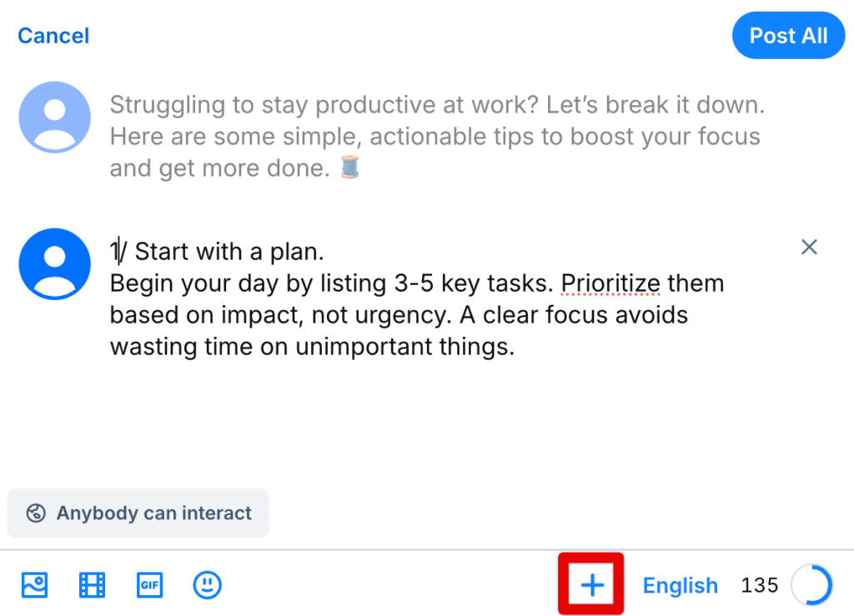Viewport: 854px width, 616px height.
Task: Click the Post All button
Action: pos(788,35)
